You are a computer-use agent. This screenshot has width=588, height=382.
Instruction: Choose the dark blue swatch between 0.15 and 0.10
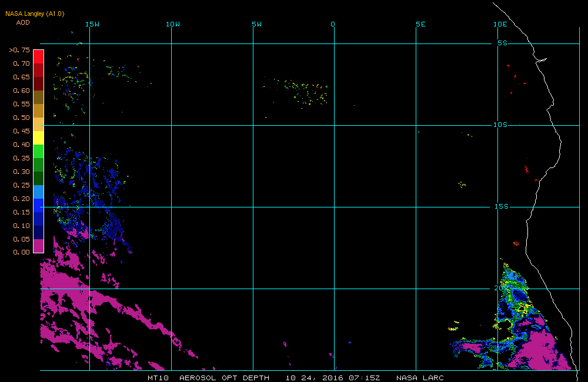coord(39,219)
